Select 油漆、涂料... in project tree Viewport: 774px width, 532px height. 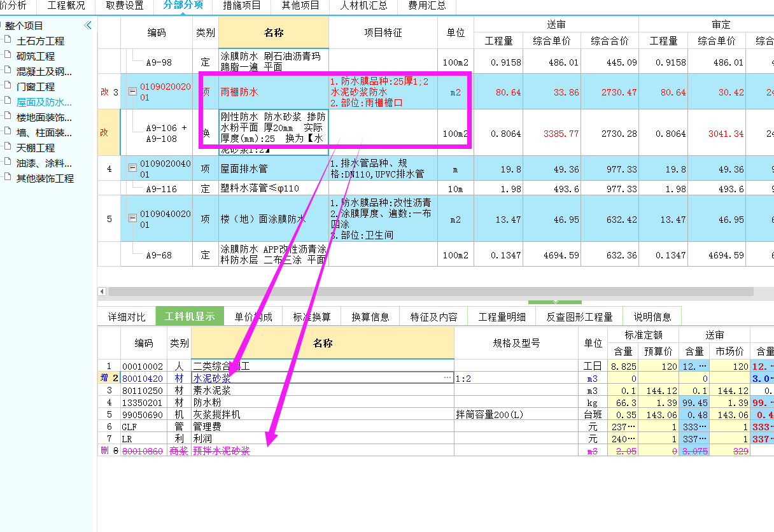click(44, 163)
